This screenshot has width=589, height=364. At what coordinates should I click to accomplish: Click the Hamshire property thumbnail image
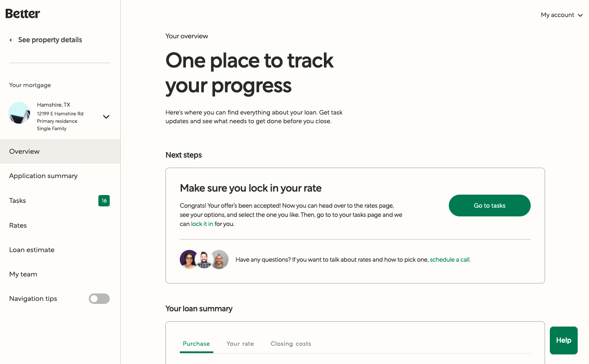click(19, 113)
